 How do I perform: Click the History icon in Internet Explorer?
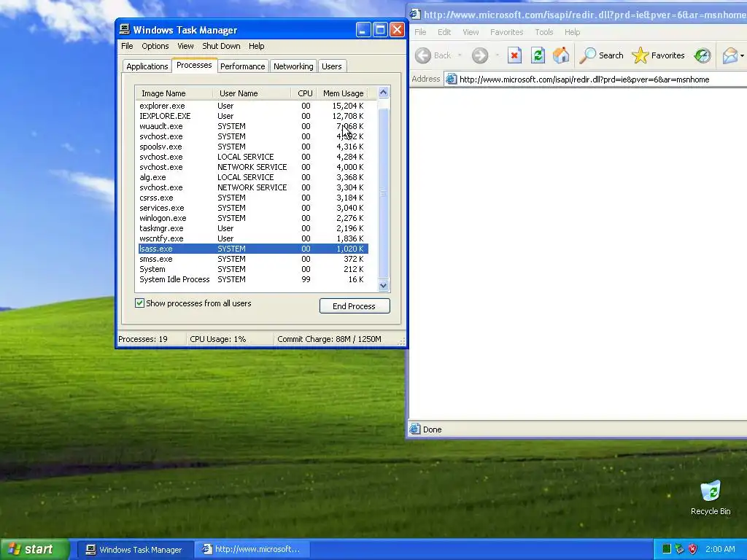pyautogui.click(x=703, y=55)
